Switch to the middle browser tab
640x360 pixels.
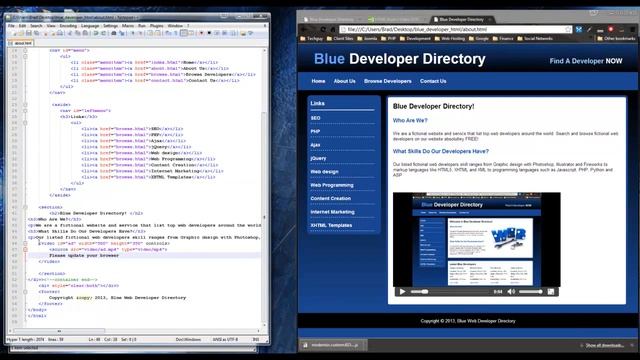click(x=395, y=19)
